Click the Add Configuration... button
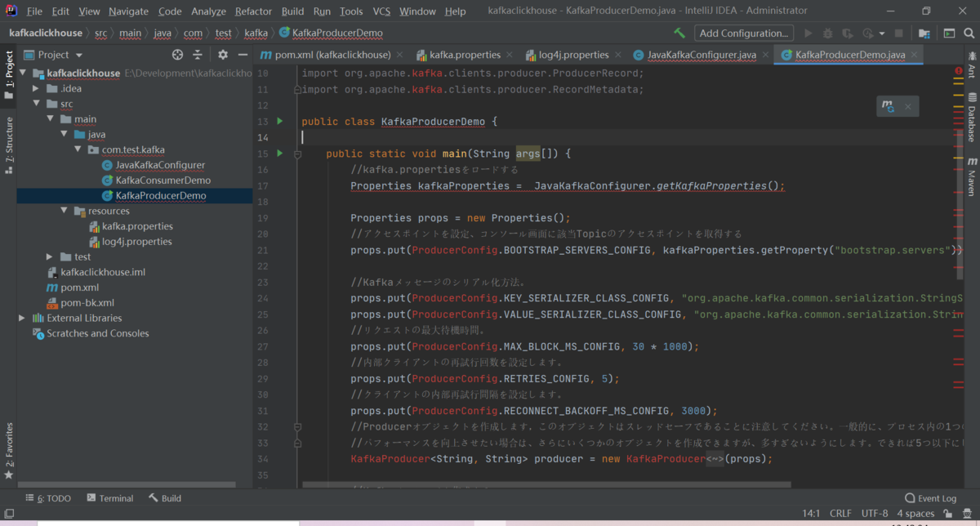This screenshot has height=526, width=980. click(x=744, y=33)
